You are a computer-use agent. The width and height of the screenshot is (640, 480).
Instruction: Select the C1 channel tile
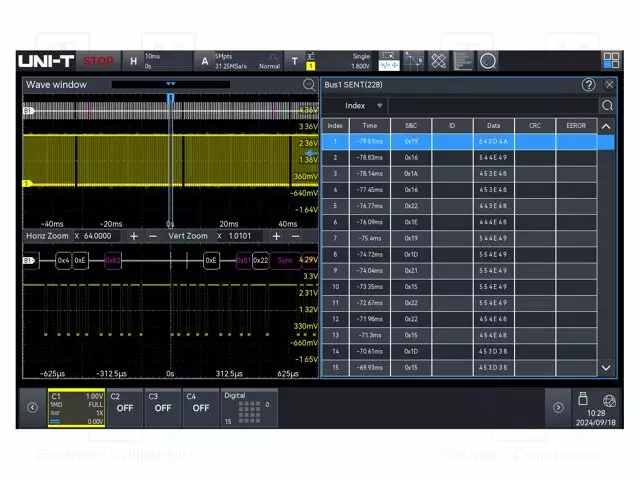(76, 407)
